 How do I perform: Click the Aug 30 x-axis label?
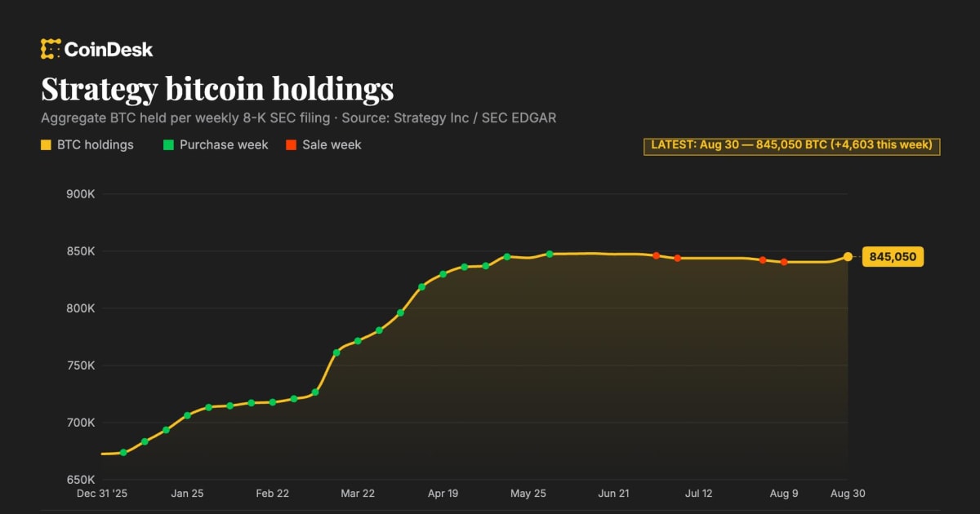pyautogui.click(x=847, y=494)
